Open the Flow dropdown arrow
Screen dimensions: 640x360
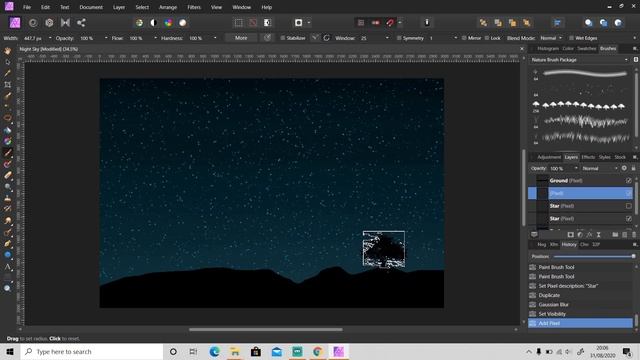[155, 38]
